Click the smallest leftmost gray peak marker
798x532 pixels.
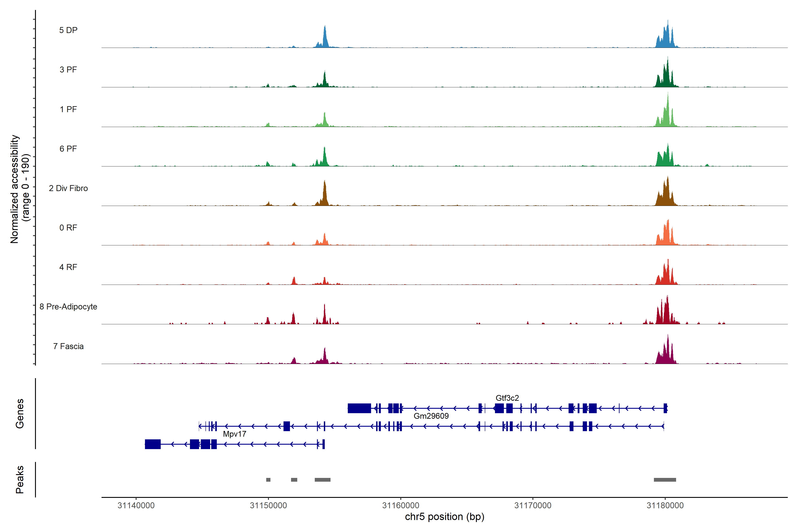coord(268,480)
